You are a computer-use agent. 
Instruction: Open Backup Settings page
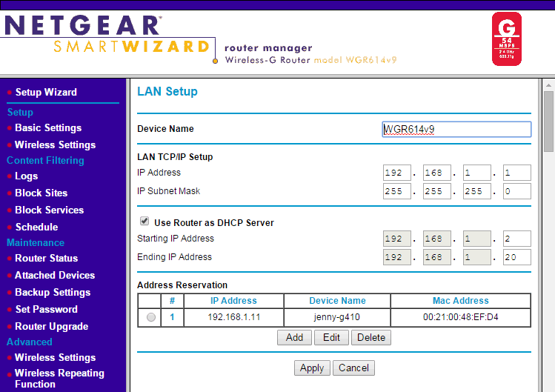tap(53, 292)
